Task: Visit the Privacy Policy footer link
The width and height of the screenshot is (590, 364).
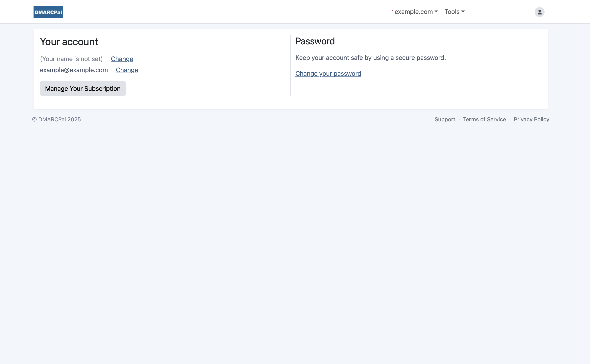Action: pos(531,119)
